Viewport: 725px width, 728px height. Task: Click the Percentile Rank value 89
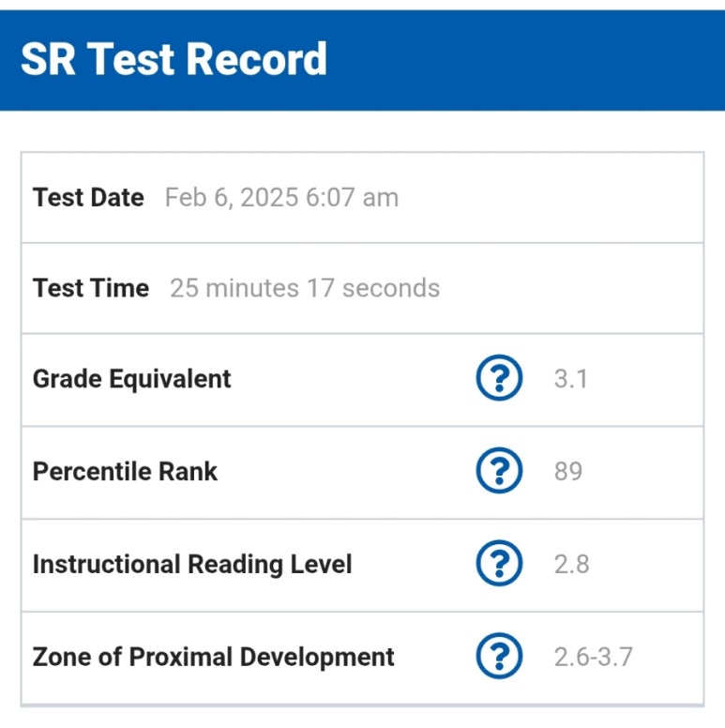pos(568,471)
